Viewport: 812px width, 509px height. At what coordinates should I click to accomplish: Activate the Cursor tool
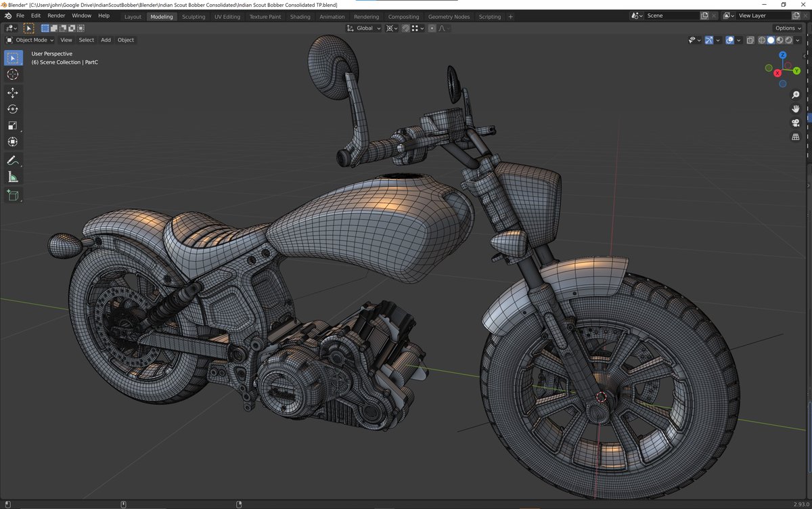coord(13,74)
